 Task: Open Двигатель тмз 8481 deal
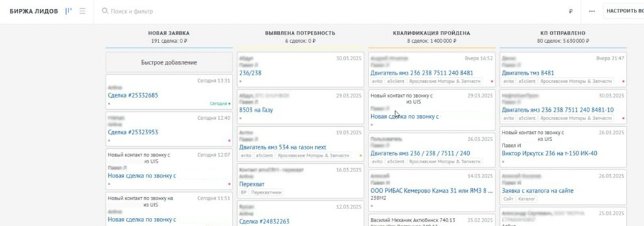[528, 73]
